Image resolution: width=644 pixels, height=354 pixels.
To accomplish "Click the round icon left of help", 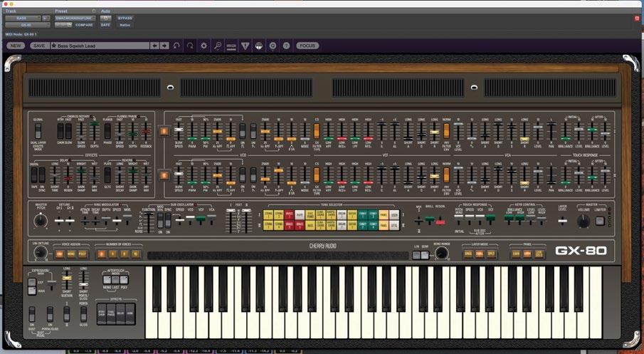I will (x=273, y=46).
